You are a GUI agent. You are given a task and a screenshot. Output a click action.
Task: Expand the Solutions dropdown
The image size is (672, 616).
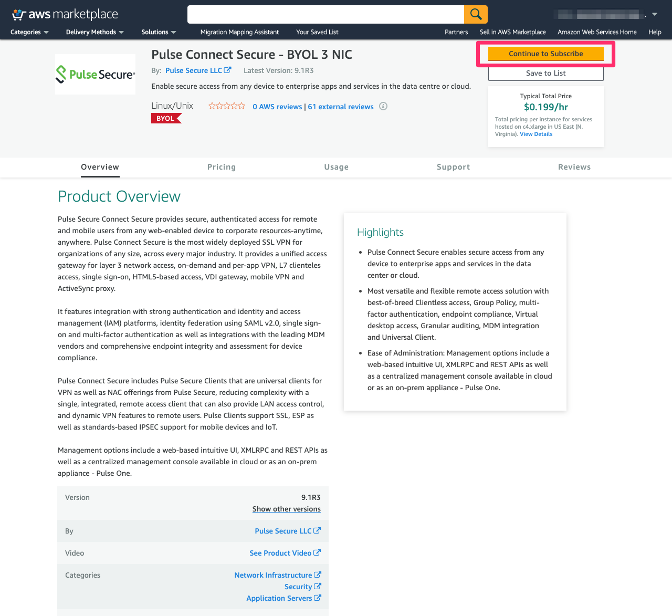click(159, 32)
